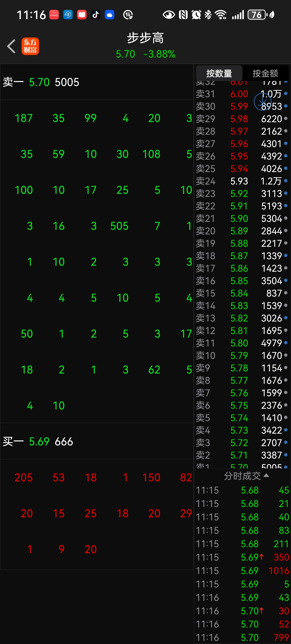
Task: Tap the blue dot beside 卖18
Action: pos(286,255)
